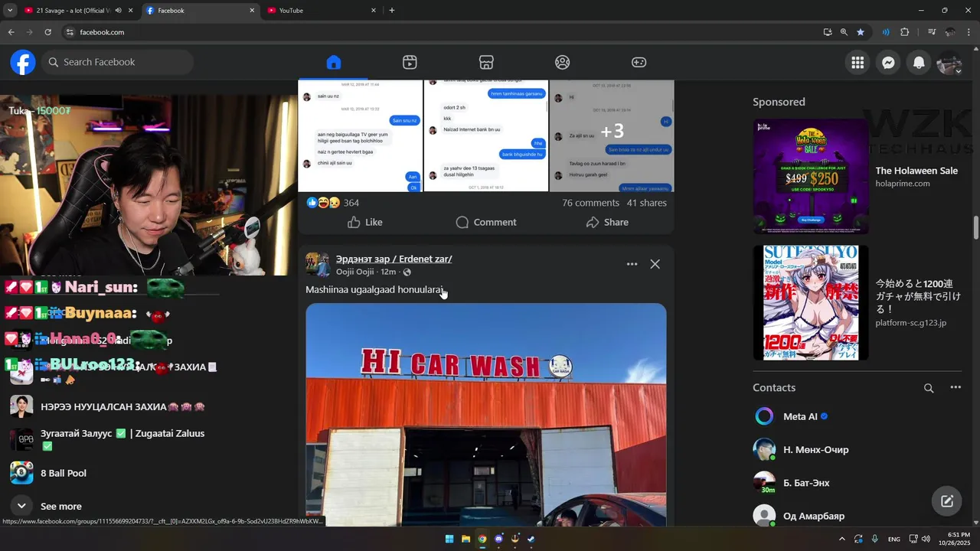Open the 76 comments link
Screen dimensions: 980x551
pos(590,203)
